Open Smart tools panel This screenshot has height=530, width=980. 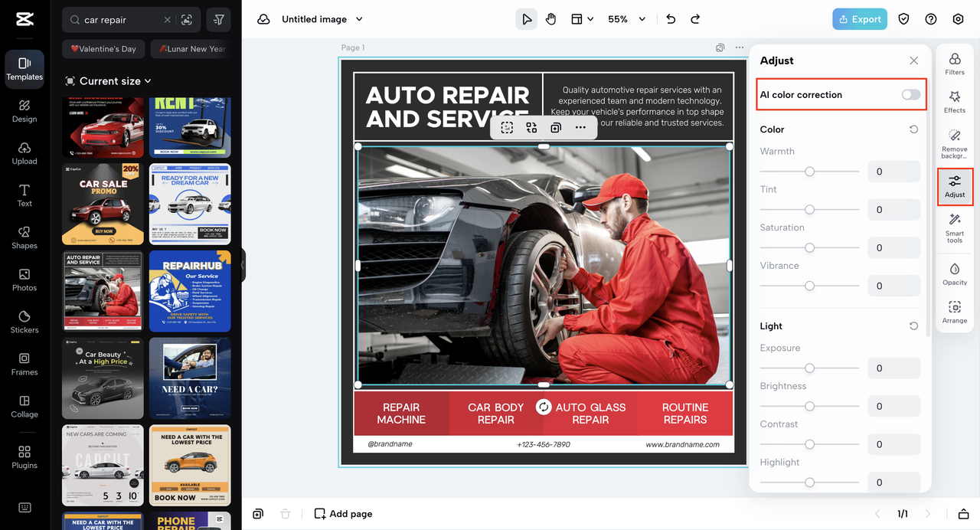tap(955, 228)
